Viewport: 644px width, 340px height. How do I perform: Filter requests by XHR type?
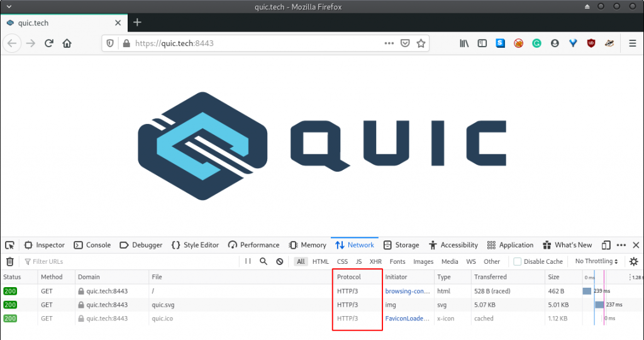coord(375,261)
